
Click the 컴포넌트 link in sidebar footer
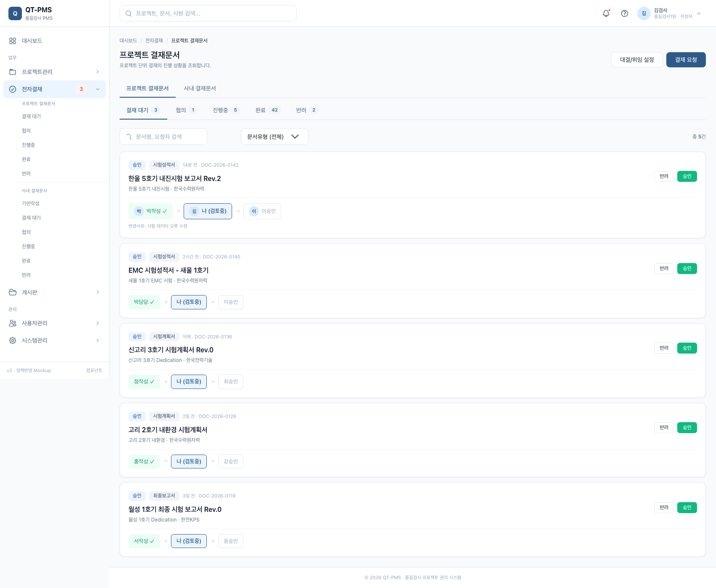point(94,370)
